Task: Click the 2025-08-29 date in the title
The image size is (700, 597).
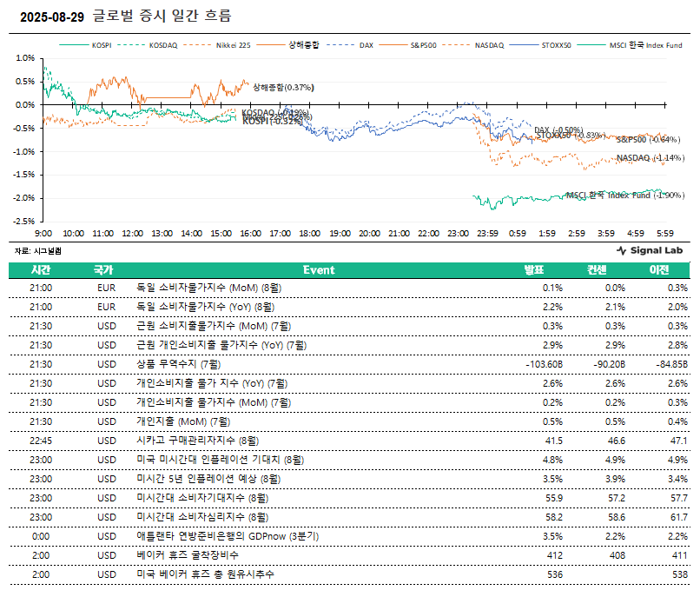Action: click(x=52, y=17)
